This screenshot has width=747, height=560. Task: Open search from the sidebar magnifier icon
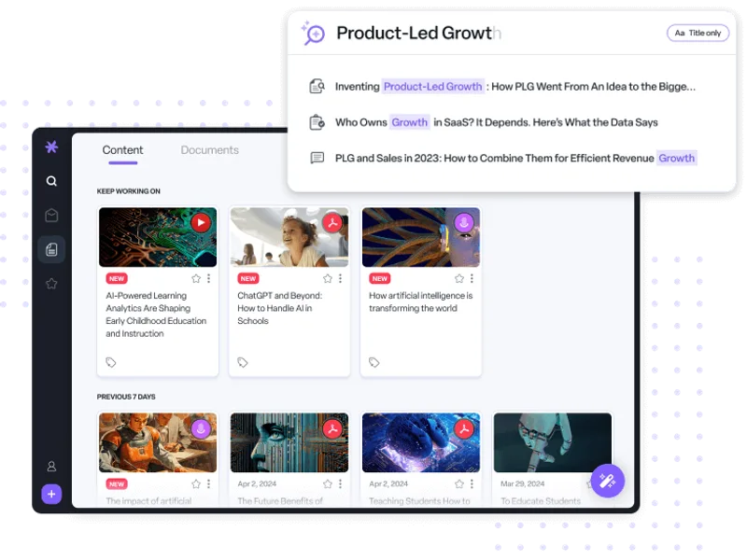pos(51,181)
